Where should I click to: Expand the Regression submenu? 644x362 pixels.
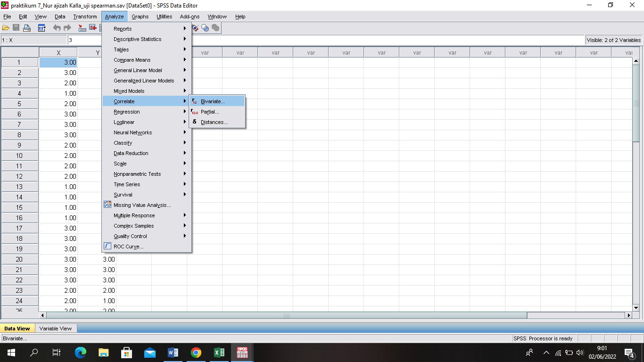(147, 112)
